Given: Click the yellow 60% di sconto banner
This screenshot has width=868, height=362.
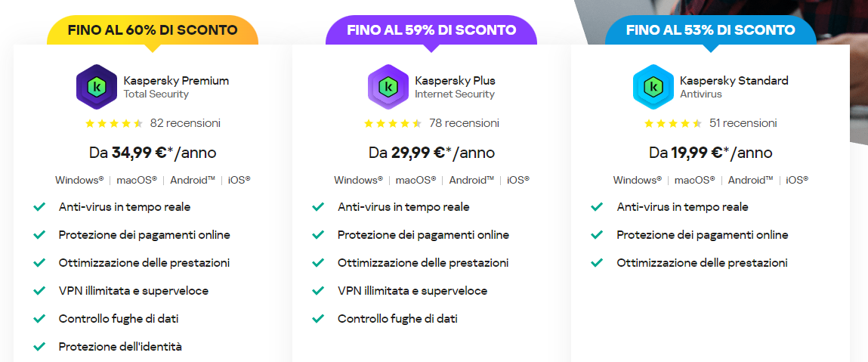Looking at the screenshot, I should coord(153,30).
